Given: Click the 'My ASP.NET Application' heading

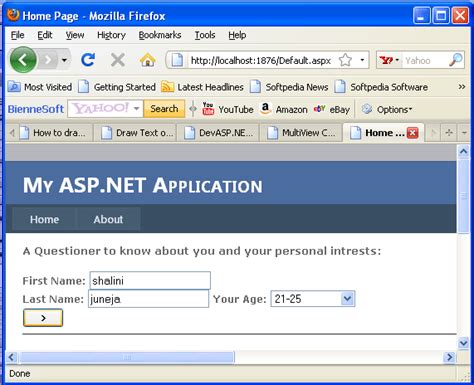Looking at the screenshot, I should [x=143, y=185].
